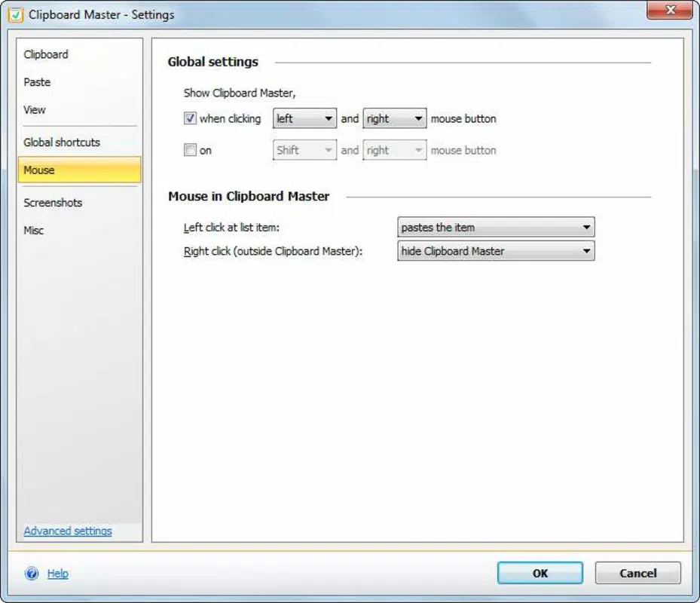Open the disabled 'right' dropdown in the 'on' row
Image resolution: width=700 pixels, height=603 pixels.
click(x=395, y=150)
